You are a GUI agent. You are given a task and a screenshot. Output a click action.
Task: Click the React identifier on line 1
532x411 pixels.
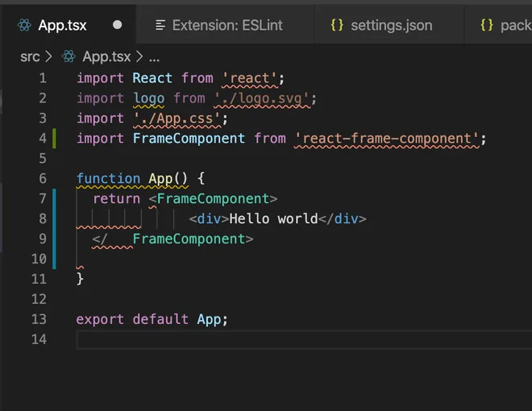[x=152, y=78]
